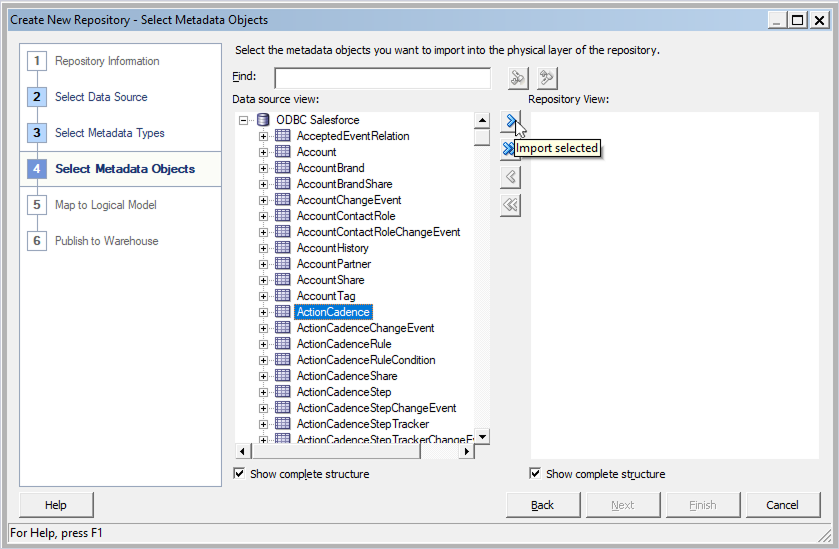
Task: Click the AccountBrand table icon
Action: (x=283, y=168)
